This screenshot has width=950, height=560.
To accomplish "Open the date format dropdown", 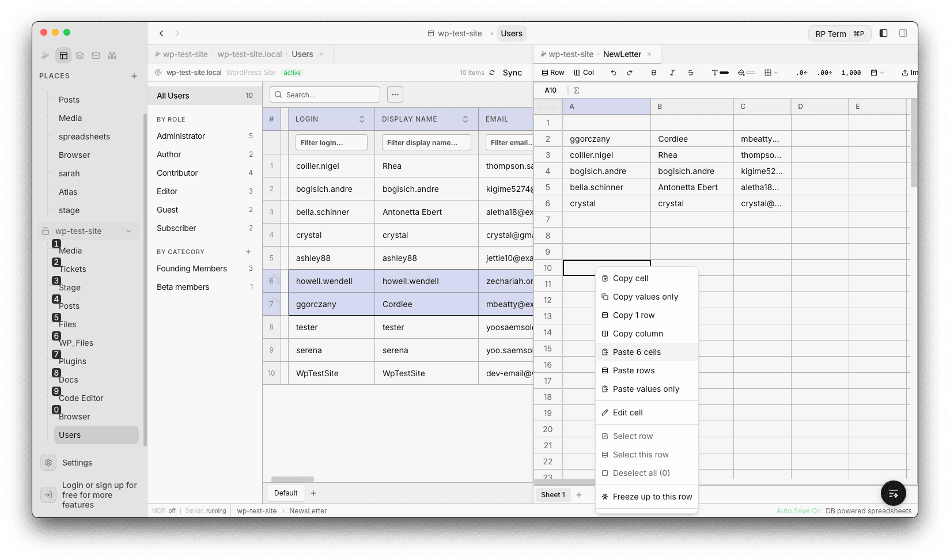I will pos(877,73).
